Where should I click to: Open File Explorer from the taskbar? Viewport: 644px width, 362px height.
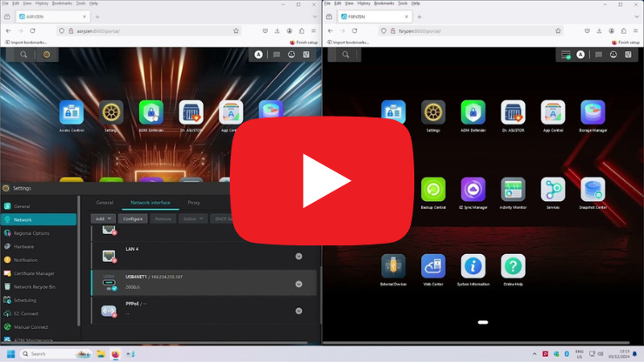[x=101, y=354]
